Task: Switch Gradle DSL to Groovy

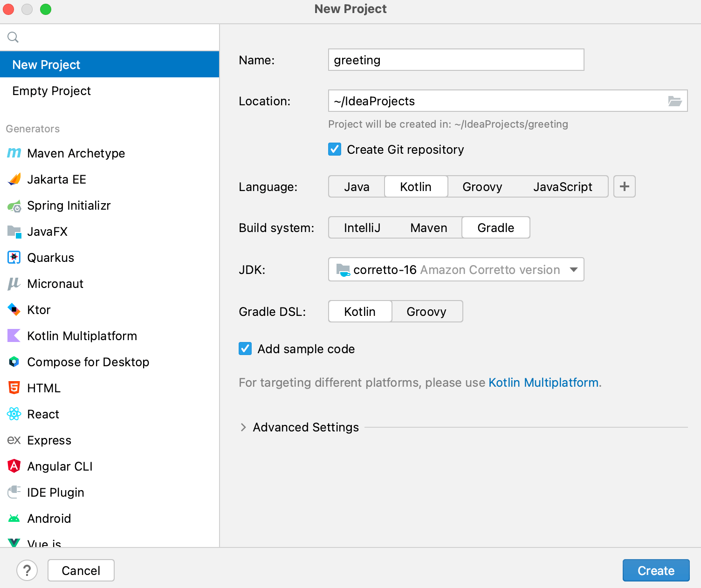Action: click(x=426, y=311)
